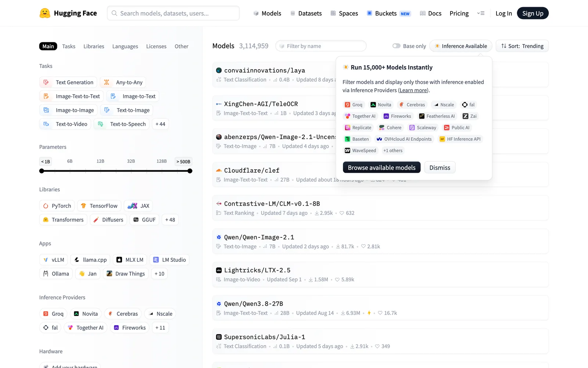Image resolution: width=588 pixels, height=368 pixels.
Task: Click Browse available models button
Action: coord(382,167)
